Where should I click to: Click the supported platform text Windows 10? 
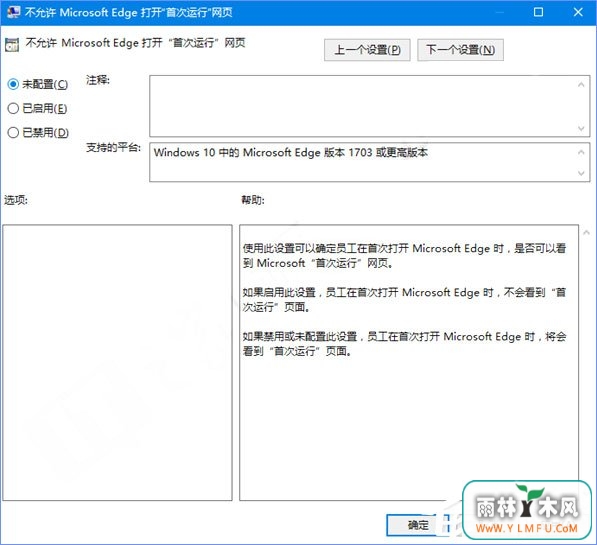pos(291,152)
